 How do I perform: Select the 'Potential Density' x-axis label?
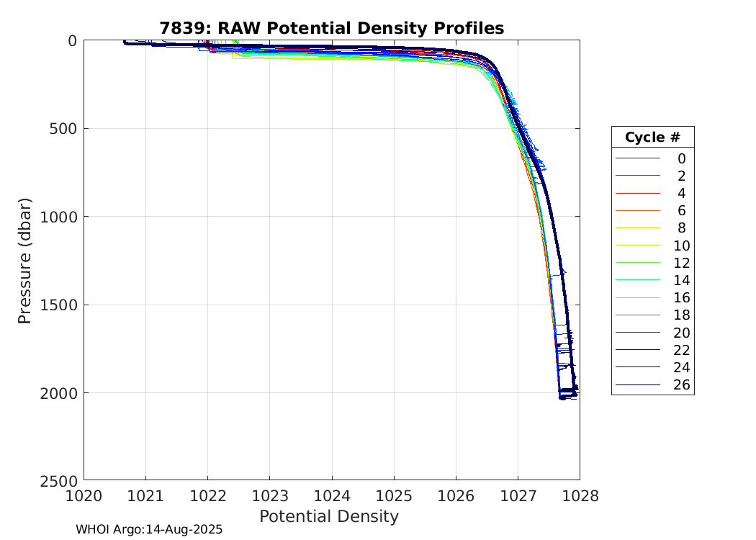click(x=328, y=516)
